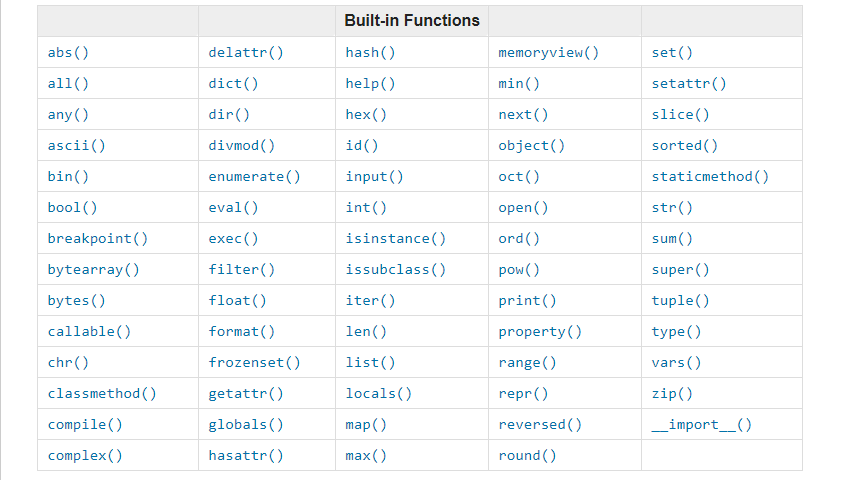Open the help() link

370,84
